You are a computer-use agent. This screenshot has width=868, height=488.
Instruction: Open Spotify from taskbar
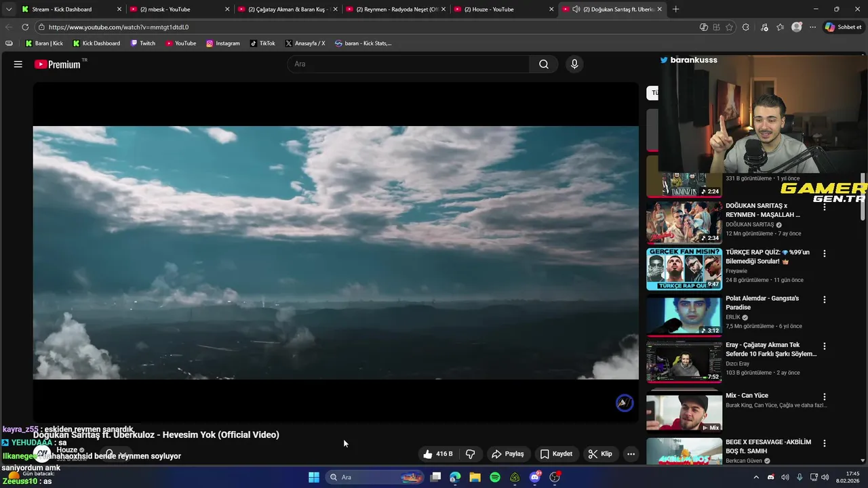coord(495,477)
